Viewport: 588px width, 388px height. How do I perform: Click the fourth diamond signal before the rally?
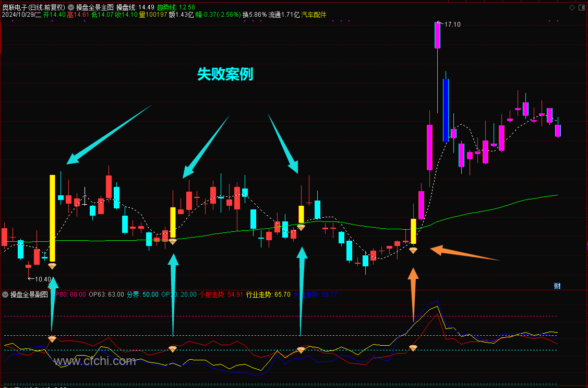click(413, 250)
